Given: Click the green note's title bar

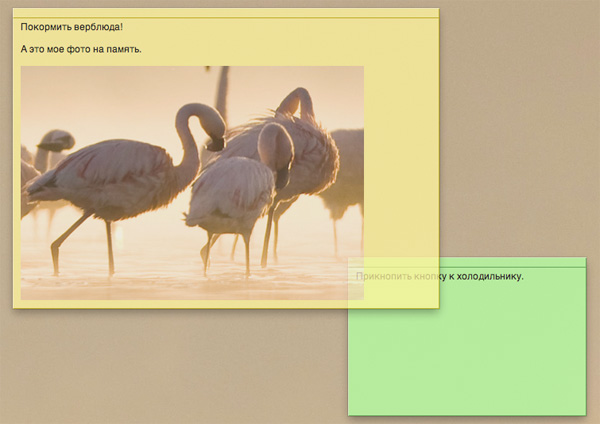Looking at the screenshot, I should pos(466,262).
